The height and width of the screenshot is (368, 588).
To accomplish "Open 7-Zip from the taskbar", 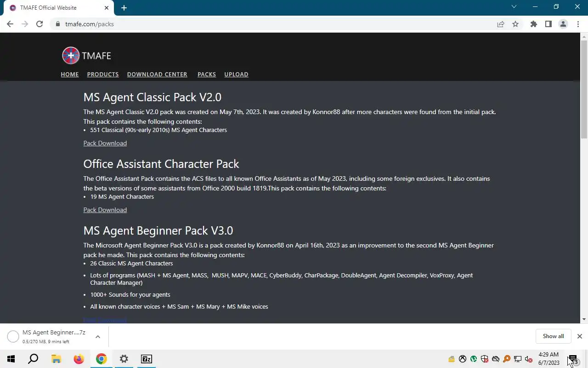I will pos(147,359).
